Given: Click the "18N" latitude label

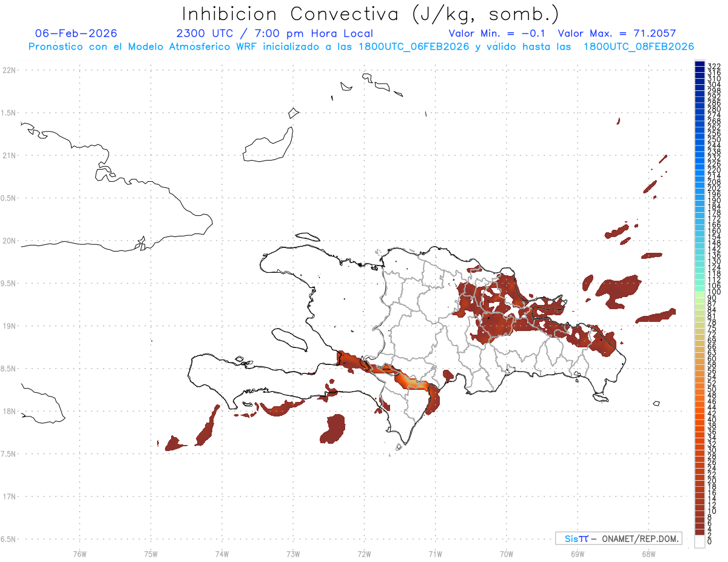Looking at the screenshot, I should [9, 412].
